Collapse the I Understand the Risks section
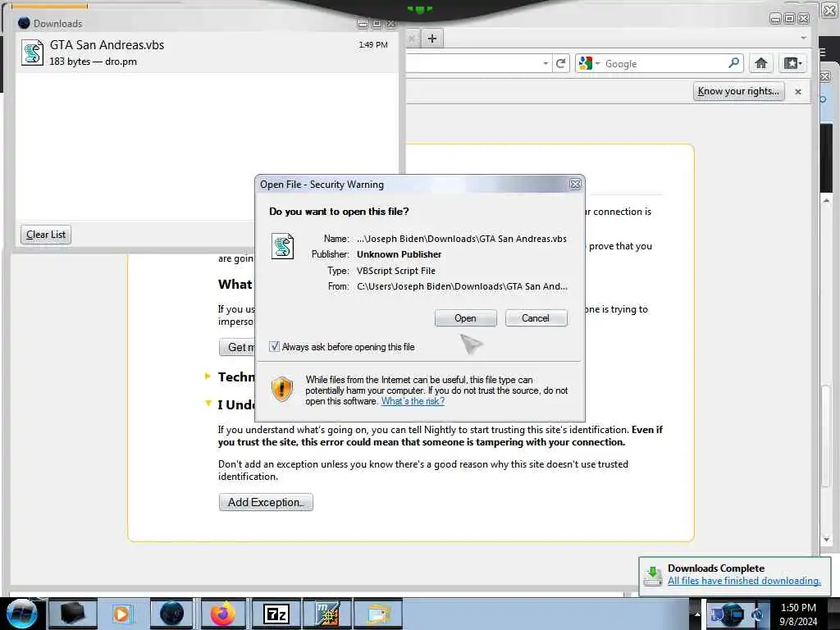This screenshot has width=840, height=630. coord(208,404)
